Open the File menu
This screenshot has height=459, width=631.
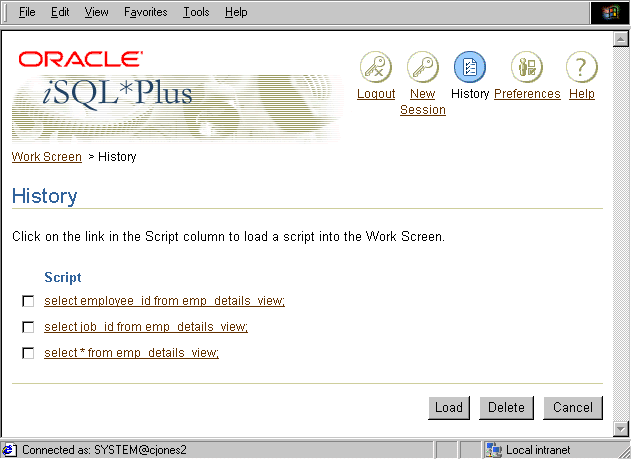click(27, 12)
